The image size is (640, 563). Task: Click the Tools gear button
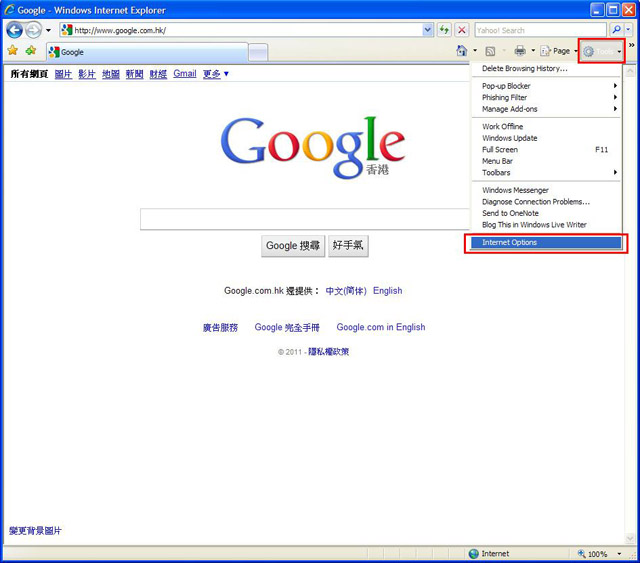[x=601, y=51]
